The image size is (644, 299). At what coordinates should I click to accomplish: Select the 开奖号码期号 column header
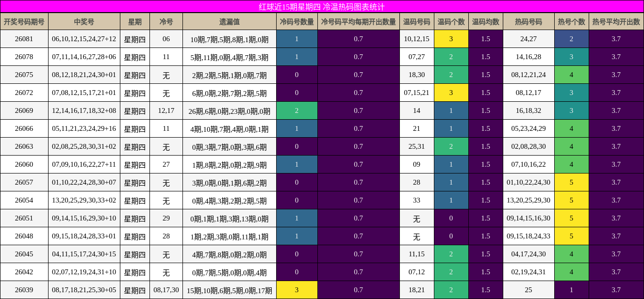click(x=24, y=22)
